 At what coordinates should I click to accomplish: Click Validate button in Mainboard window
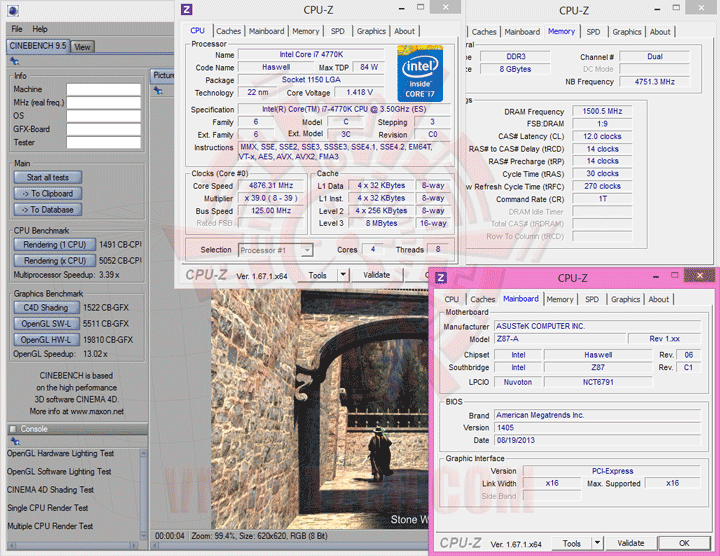click(x=631, y=543)
